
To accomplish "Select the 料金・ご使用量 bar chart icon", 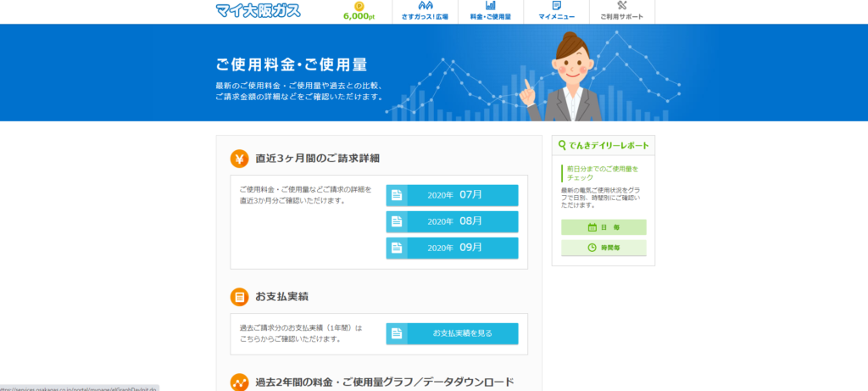I will tap(490, 5).
